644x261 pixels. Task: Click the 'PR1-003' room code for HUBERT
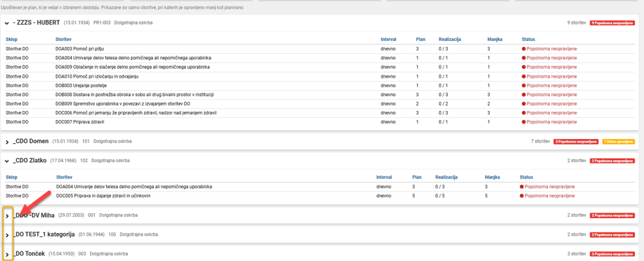tap(102, 23)
